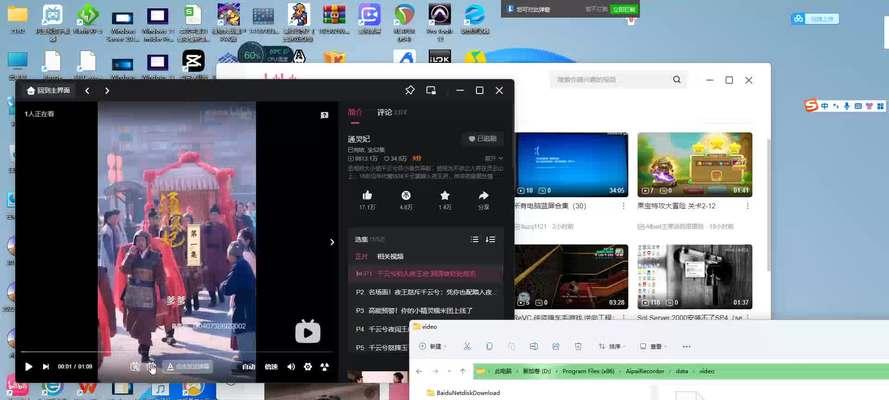Go forward with the right arrow in the player title bar
This screenshot has height=400, width=889.
coord(107,91)
